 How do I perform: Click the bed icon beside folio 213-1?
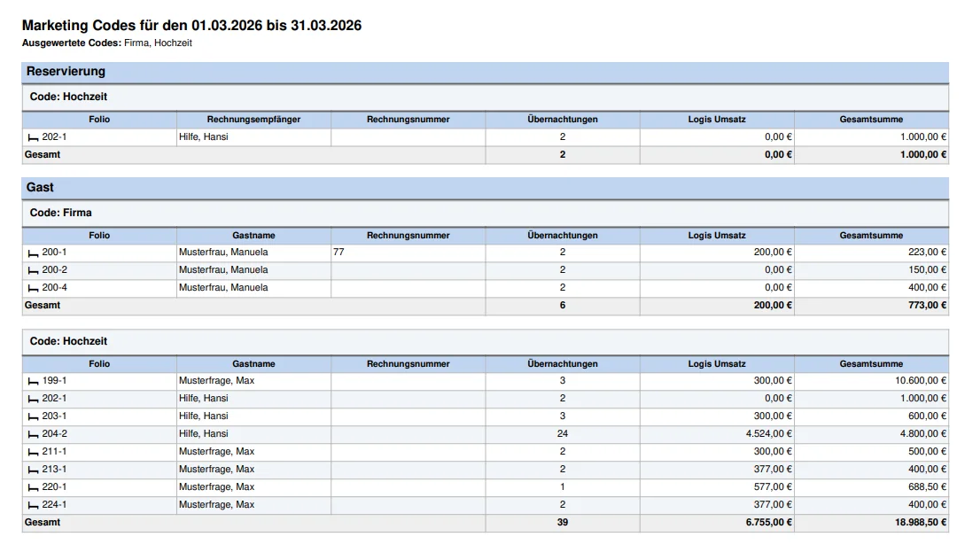[34, 471]
